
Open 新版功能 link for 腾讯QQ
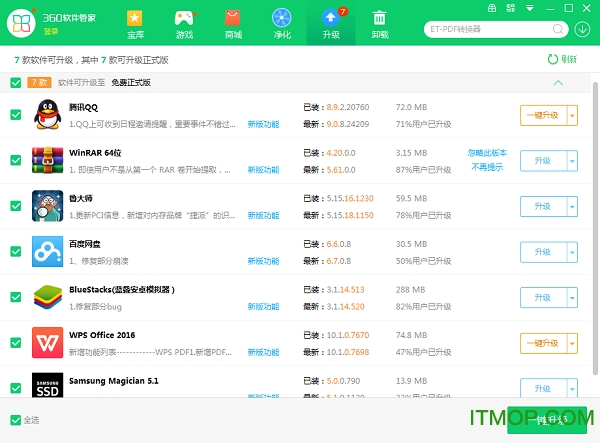point(263,124)
